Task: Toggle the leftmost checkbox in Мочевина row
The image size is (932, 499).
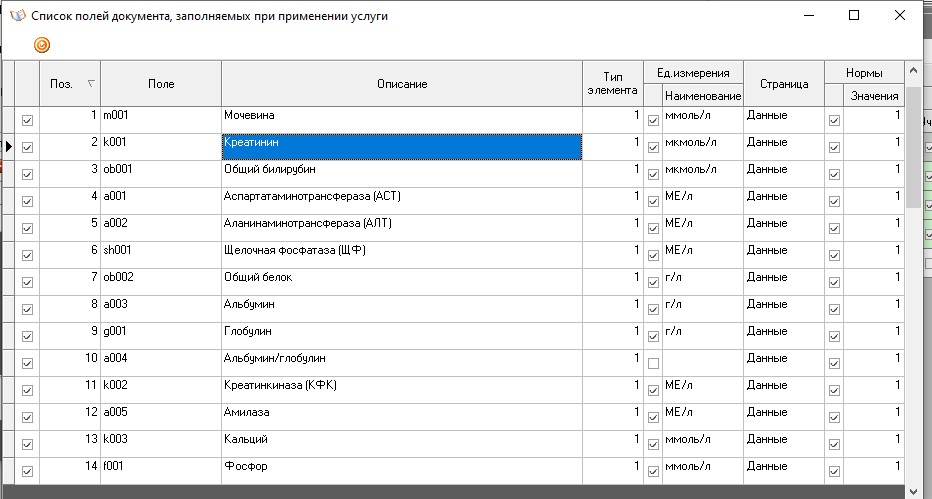Action: point(27,120)
